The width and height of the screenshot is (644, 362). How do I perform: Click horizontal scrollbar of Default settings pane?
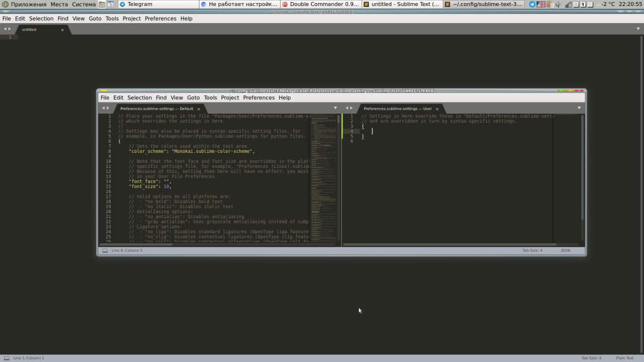[x=217, y=244]
